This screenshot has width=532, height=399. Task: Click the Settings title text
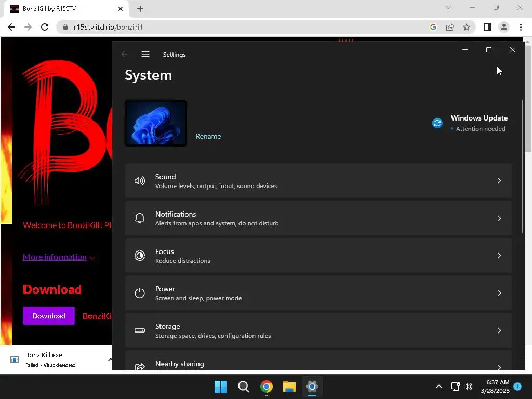point(174,54)
